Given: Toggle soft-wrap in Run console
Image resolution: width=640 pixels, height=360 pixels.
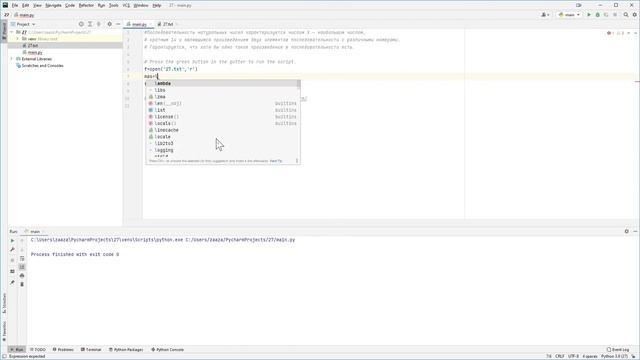Looking at the screenshot, I should click(x=22, y=258).
